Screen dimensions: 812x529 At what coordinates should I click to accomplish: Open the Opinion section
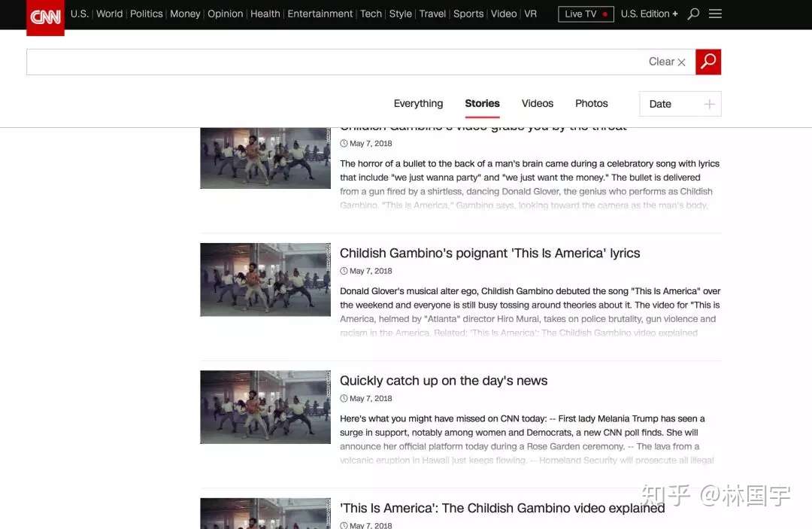click(x=226, y=14)
